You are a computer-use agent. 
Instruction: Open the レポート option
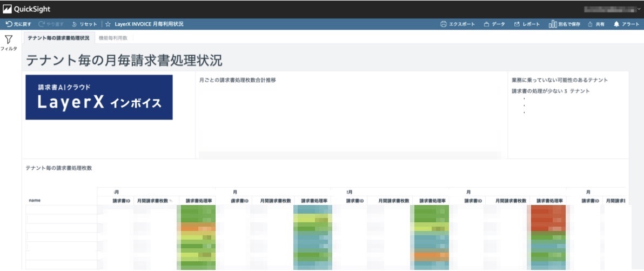pos(527,24)
